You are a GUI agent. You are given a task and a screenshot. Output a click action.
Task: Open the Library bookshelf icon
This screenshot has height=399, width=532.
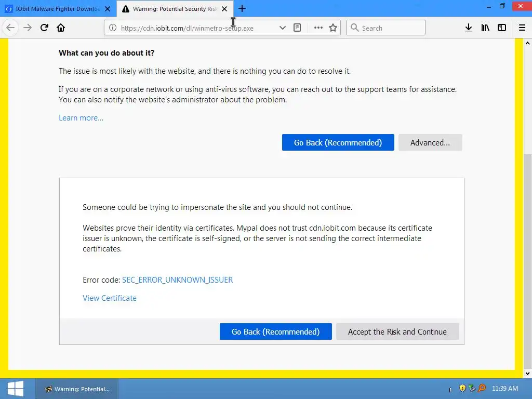485,28
